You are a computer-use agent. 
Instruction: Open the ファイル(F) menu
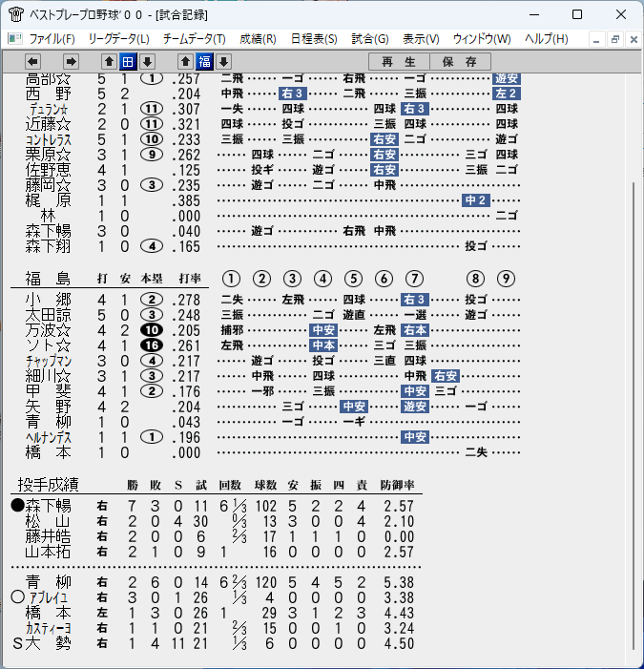click(52, 39)
